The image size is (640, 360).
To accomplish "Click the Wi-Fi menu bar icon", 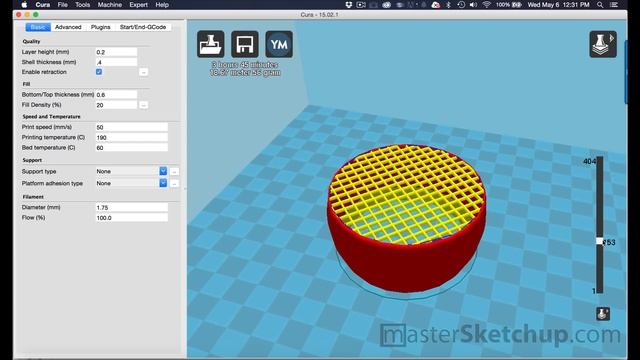I will pyautogui.click(x=487, y=5).
